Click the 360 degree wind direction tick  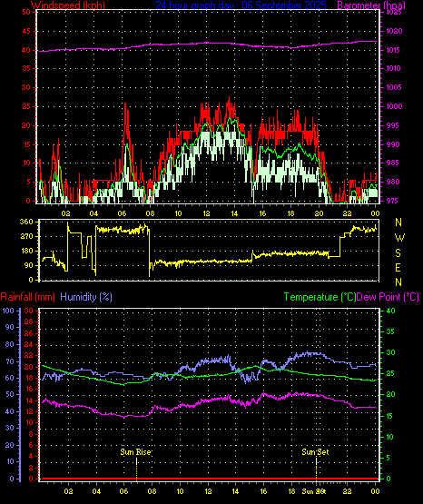[26, 222]
